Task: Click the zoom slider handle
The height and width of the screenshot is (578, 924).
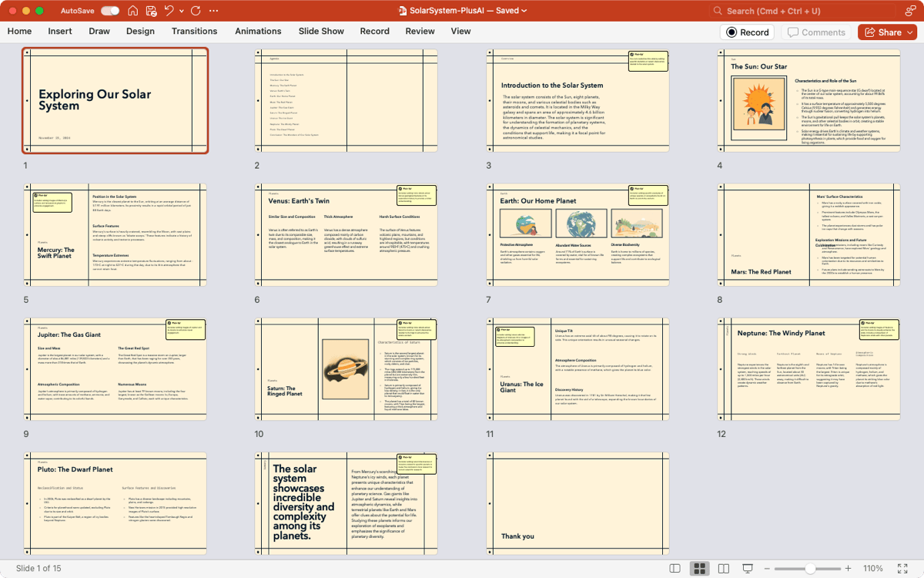Action: pyautogui.click(x=810, y=569)
